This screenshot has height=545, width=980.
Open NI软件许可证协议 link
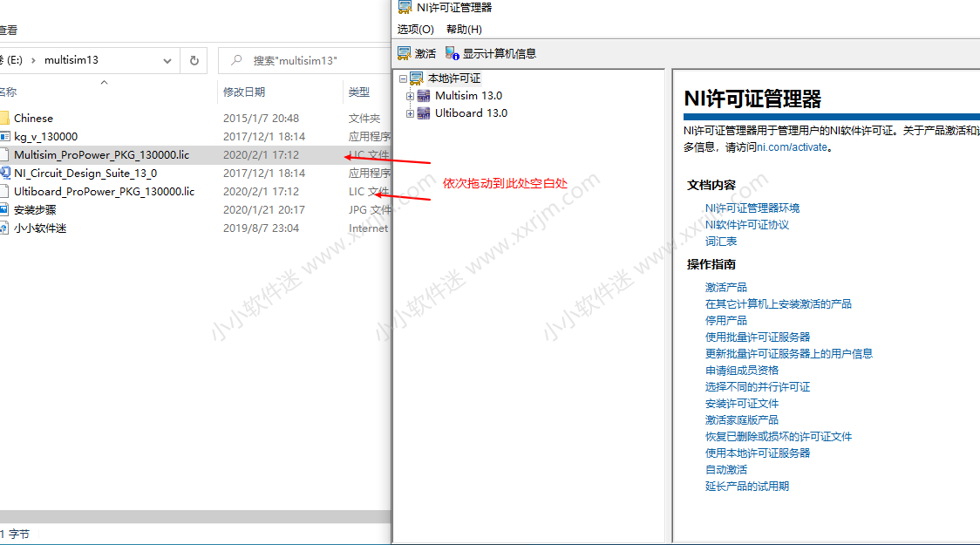747,225
